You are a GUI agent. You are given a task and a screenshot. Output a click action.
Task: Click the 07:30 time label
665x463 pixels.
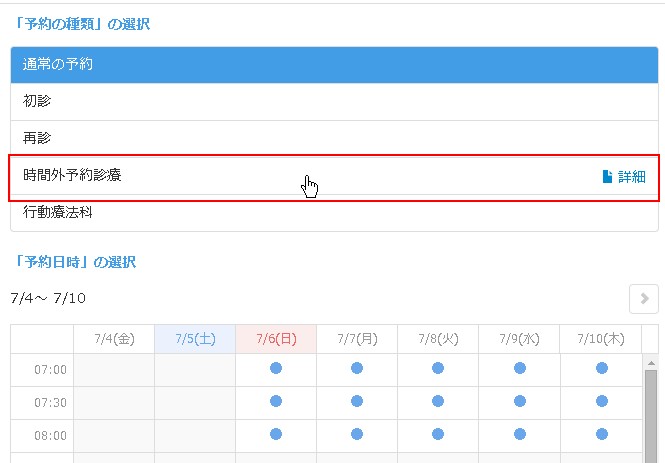pyautogui.click(x=50, y=402)
